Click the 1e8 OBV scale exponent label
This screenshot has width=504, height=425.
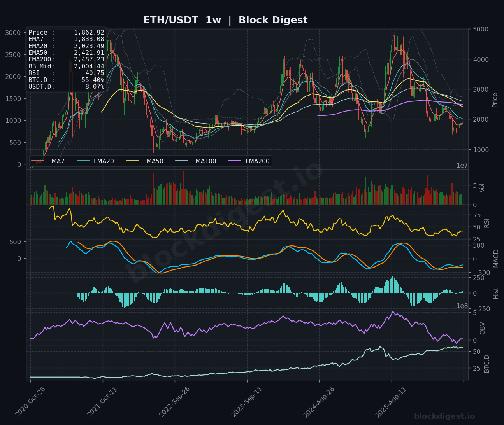click(462, 306)
